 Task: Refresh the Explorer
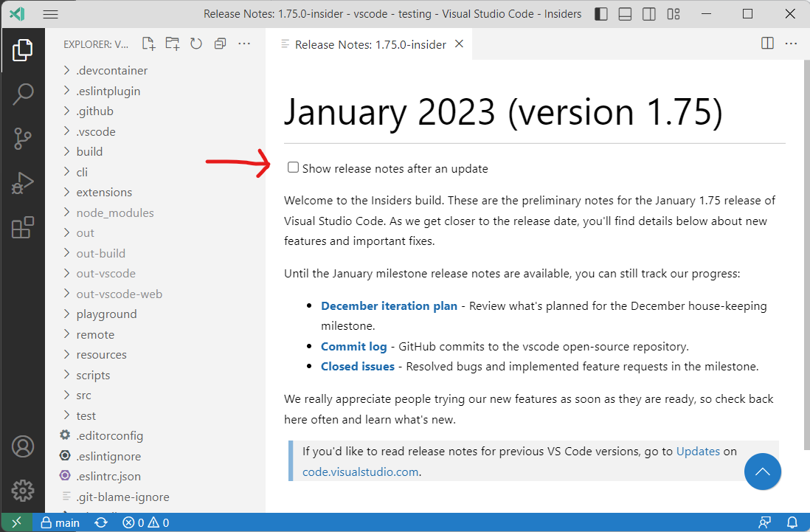(195, 44)
